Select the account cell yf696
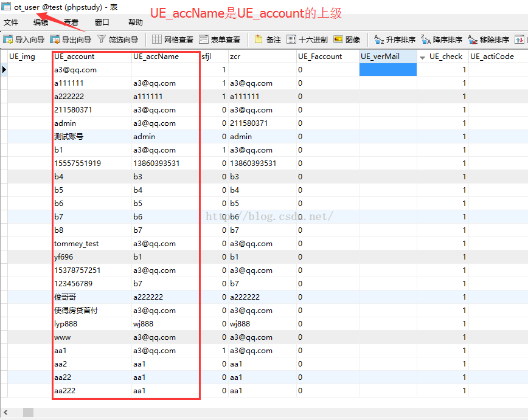This screenshot has width=528, height=420. point(92,256)
